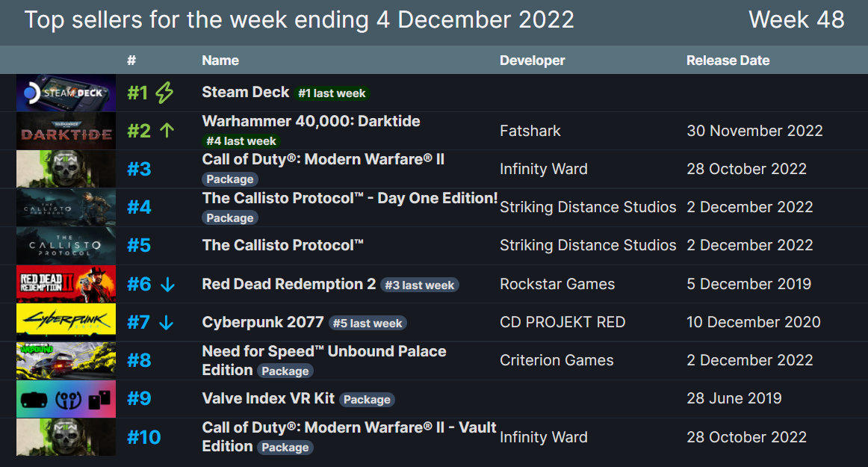Open the Valve Index VR Kit thumbnail
868x467 pixels.
(x=66, y=399)
